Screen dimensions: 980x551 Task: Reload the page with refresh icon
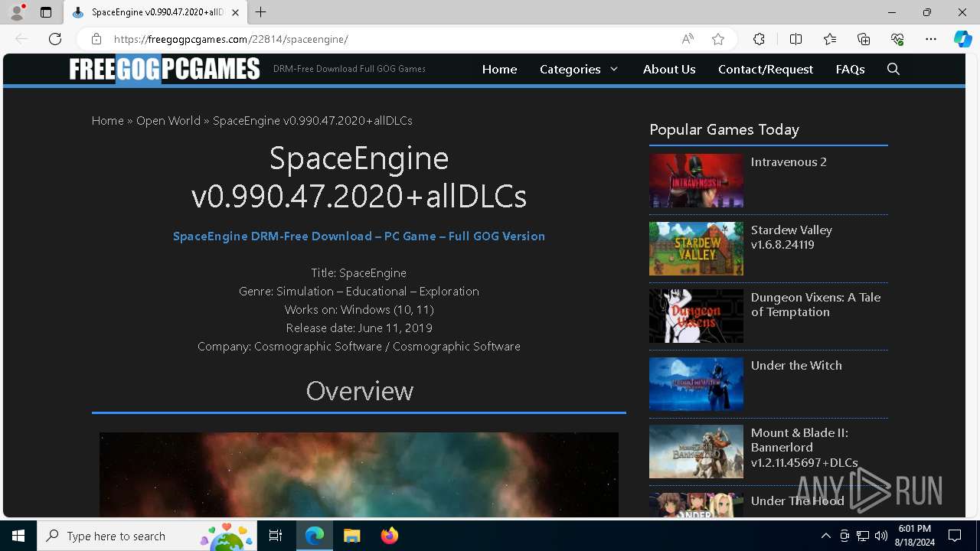click(55, 39)
